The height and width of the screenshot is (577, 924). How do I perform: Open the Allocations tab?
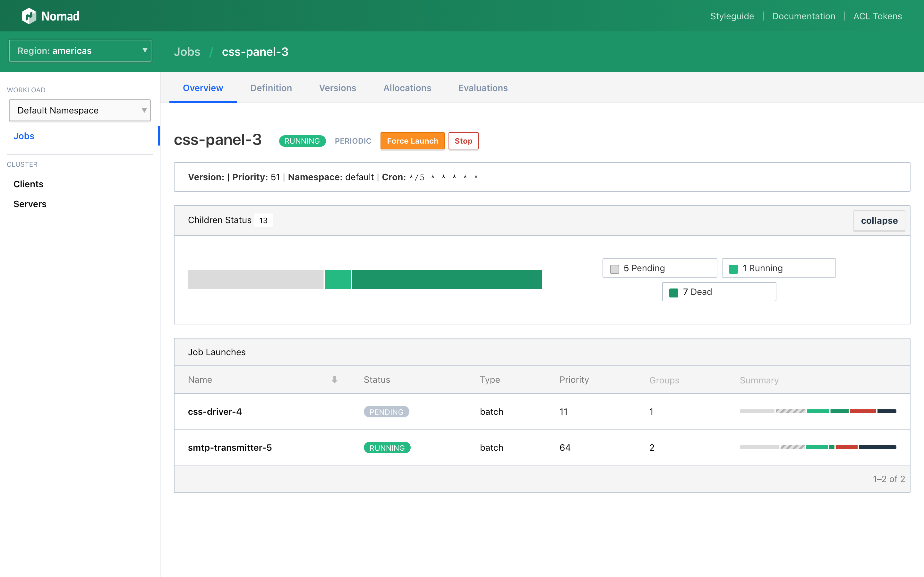tap(407, 88)
